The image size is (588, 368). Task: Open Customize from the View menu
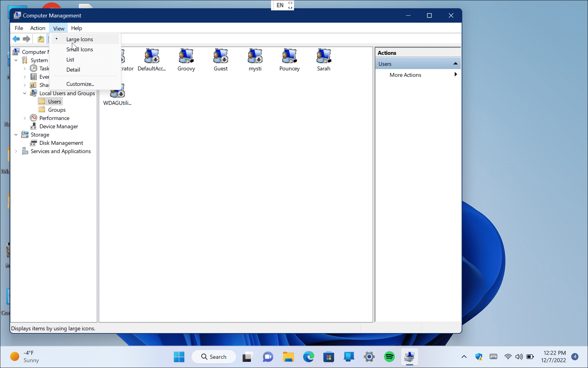point(80,84)
